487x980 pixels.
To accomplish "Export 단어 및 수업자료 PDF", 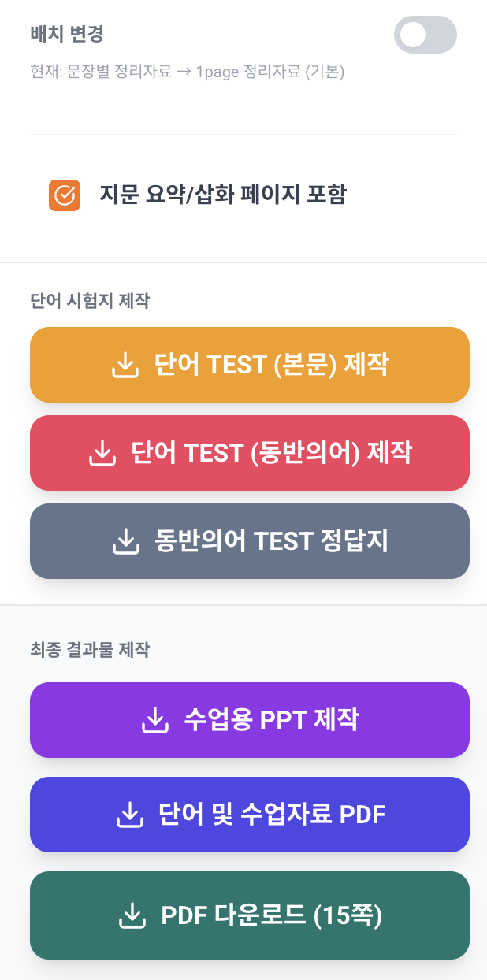I will point(250,815).
